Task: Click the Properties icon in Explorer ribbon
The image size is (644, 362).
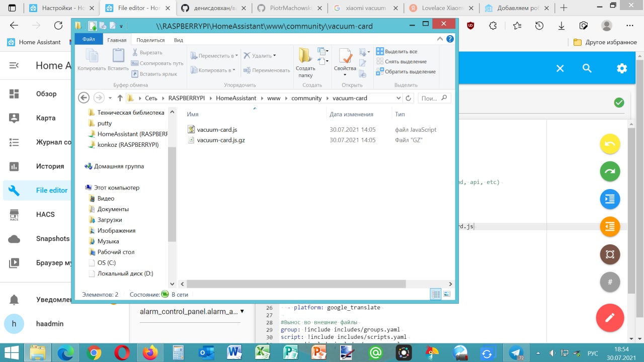Action: (345, 56)
